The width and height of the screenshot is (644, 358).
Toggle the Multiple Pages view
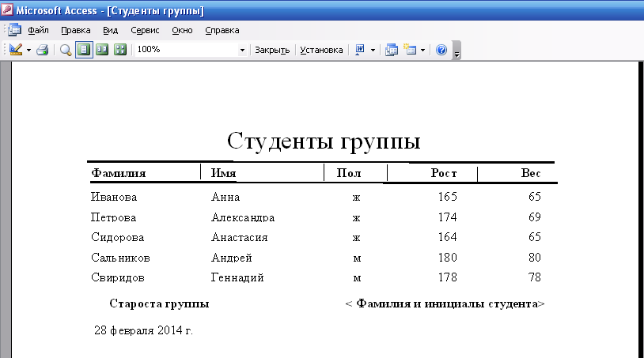(120, 50)
